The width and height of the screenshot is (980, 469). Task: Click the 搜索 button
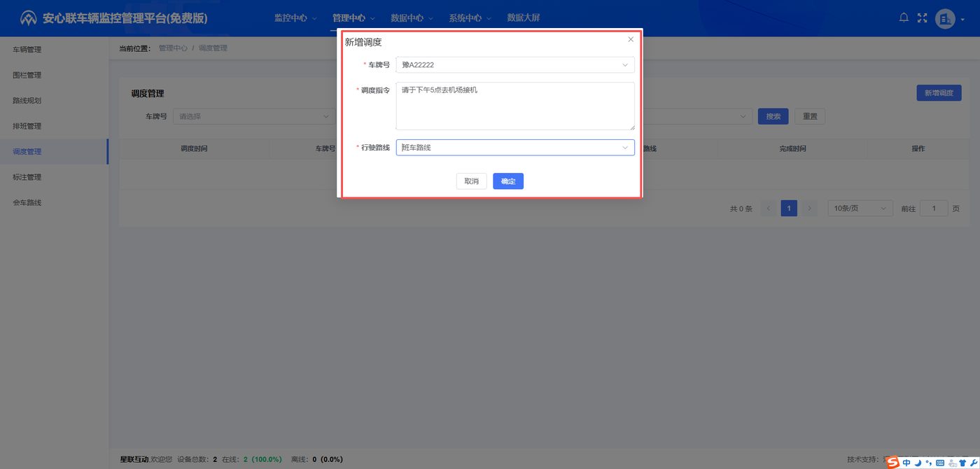coord(773,116)
